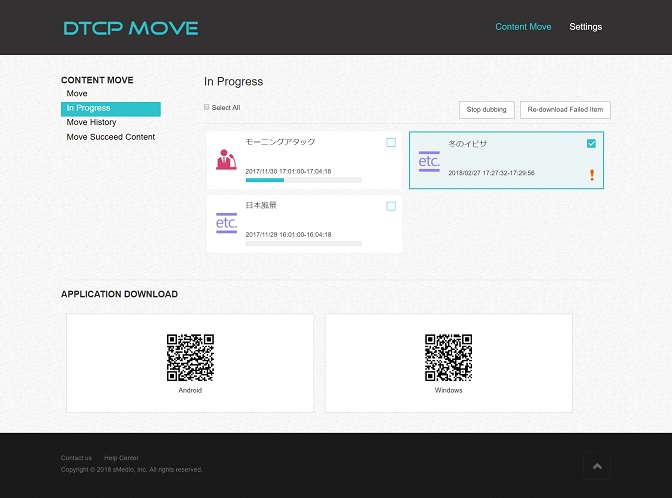
Task: Click the Windows QR code
Action: [449, 358]
